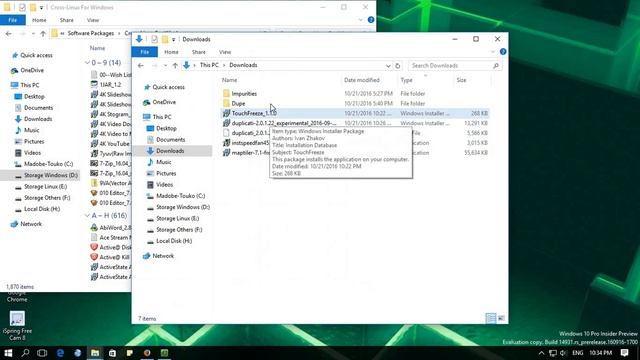Open Madobe-Touko (C:) in Downloads sidebar

pos(180,196)
